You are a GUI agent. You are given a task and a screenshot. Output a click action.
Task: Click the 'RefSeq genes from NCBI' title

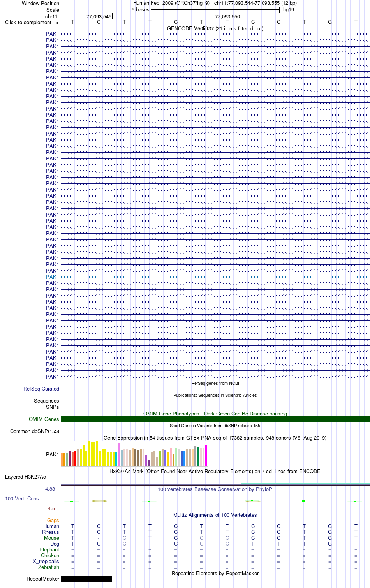coord(215,383)
